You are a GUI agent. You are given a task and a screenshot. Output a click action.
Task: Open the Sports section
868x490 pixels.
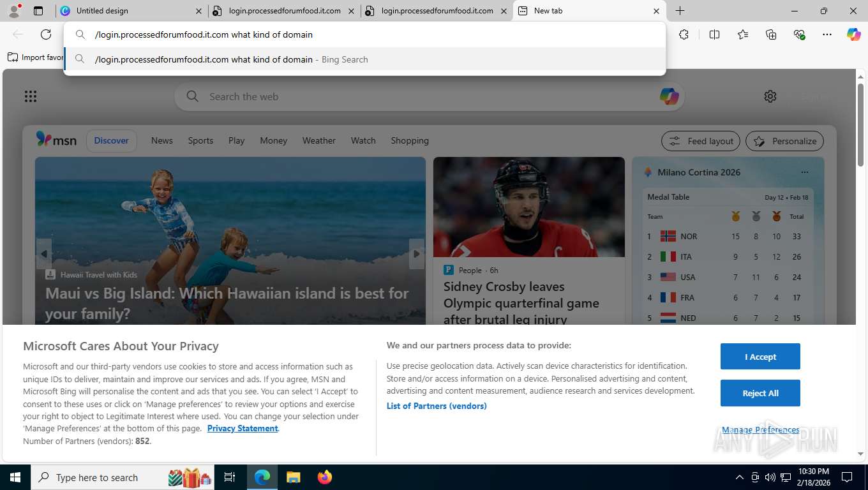pos(200,140)
